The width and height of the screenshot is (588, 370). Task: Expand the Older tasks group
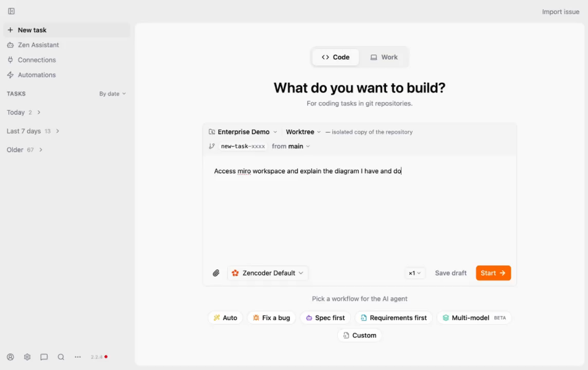(x=24, y=150)
